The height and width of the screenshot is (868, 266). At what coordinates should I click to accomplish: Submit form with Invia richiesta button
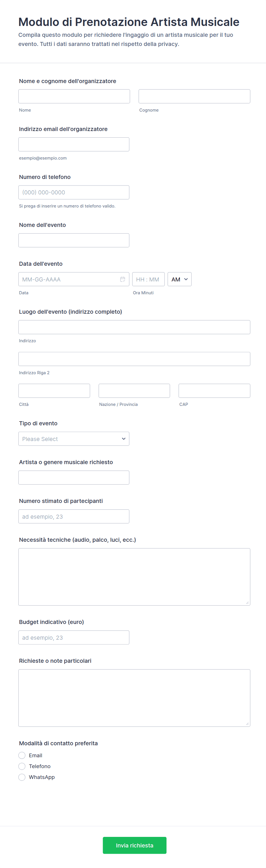[x=134, y=845]
